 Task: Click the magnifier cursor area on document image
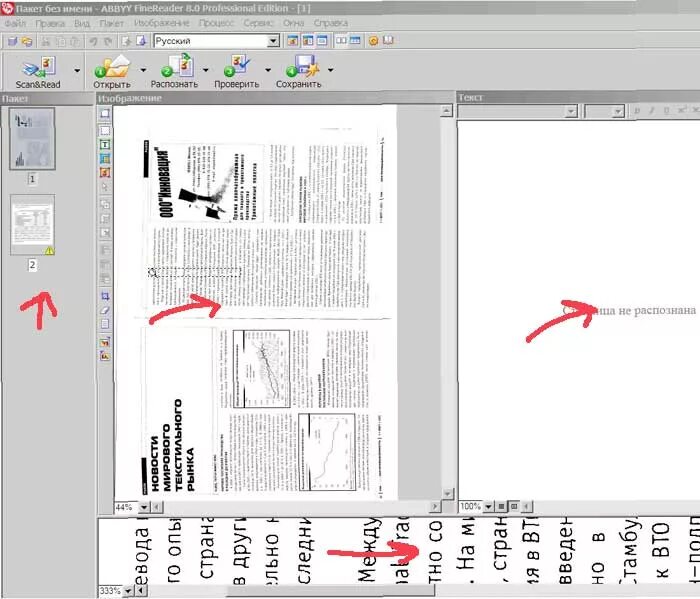(153, 272)
